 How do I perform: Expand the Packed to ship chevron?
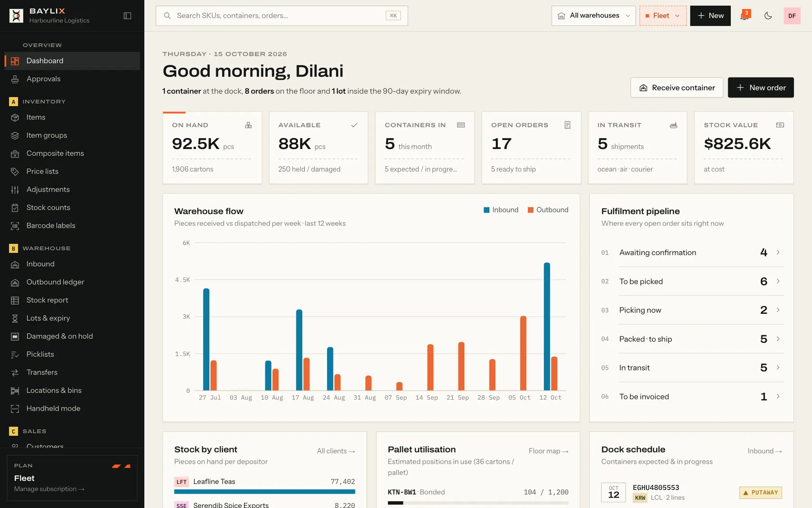778,339
